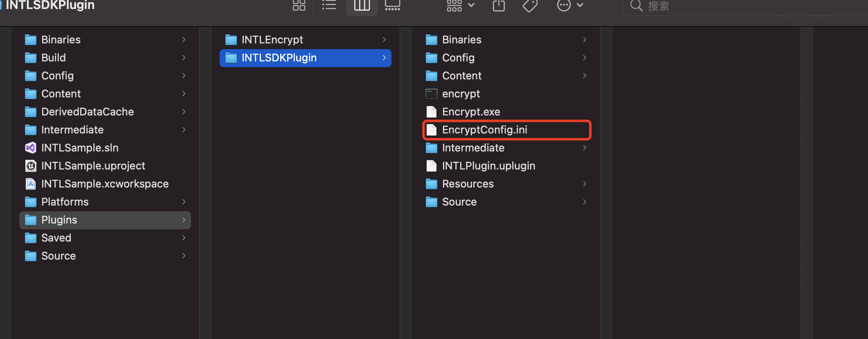Click the document icon of INTLPlugin.uplugin
The width and height of the screenshot is (868, 339).
tap(432, 166)
